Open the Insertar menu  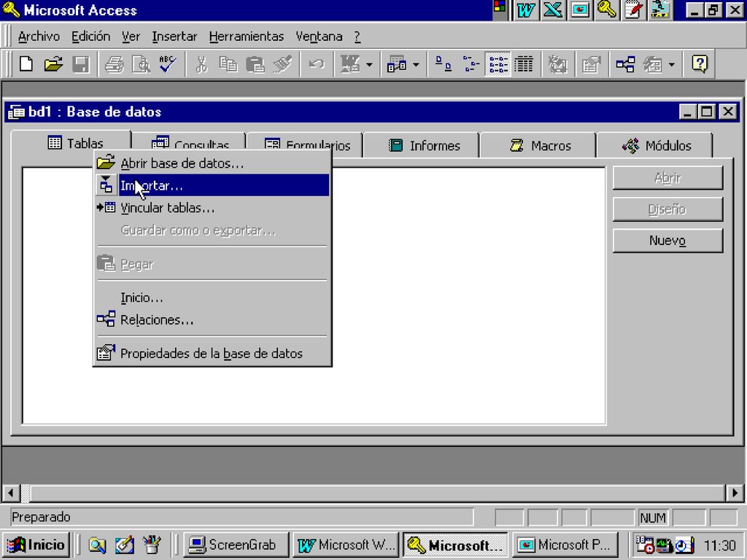(x=174, y=36)
